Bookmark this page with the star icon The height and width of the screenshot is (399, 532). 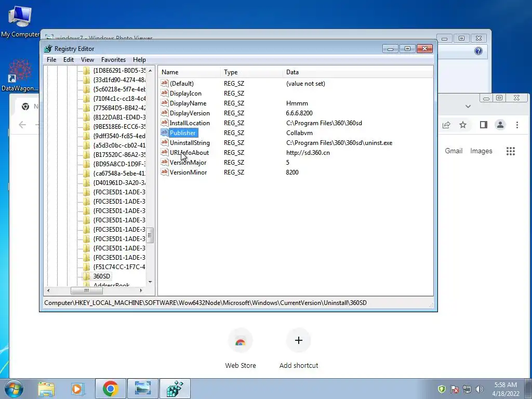point(463,125)
